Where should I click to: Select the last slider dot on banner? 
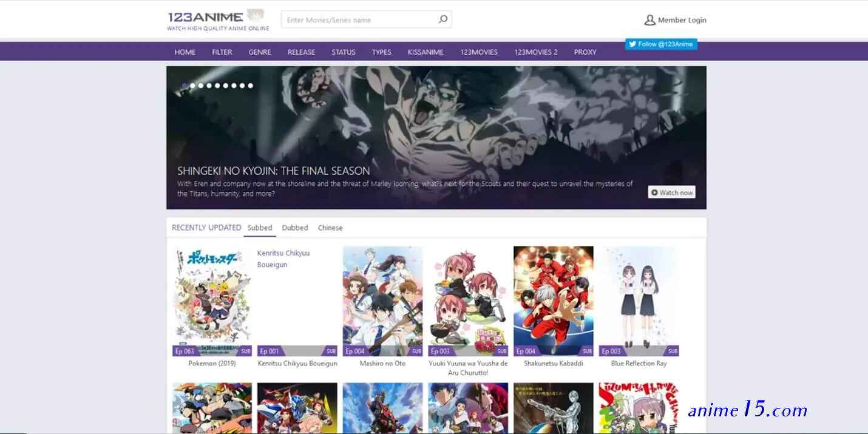250,86
